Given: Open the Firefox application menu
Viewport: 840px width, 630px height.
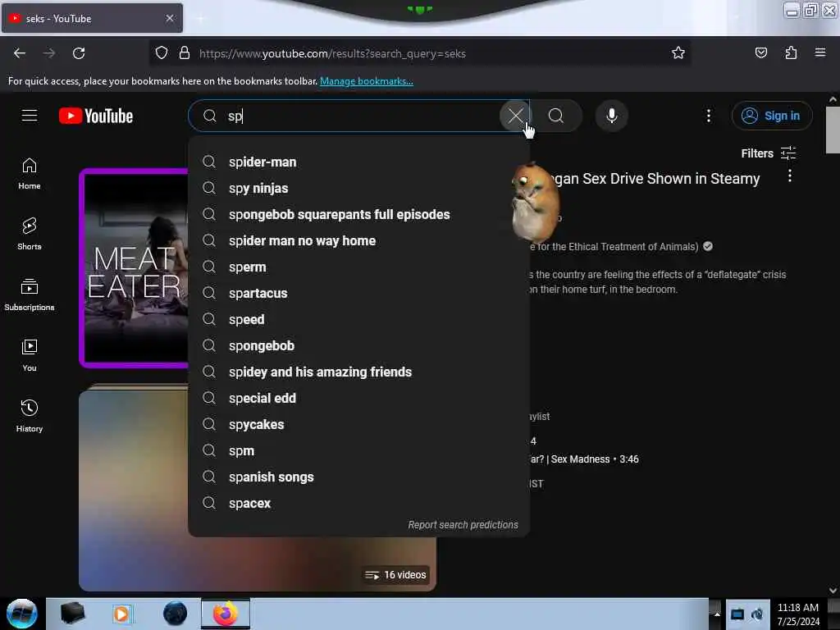Looking at the screenshot, I should (x=820, y=53).
